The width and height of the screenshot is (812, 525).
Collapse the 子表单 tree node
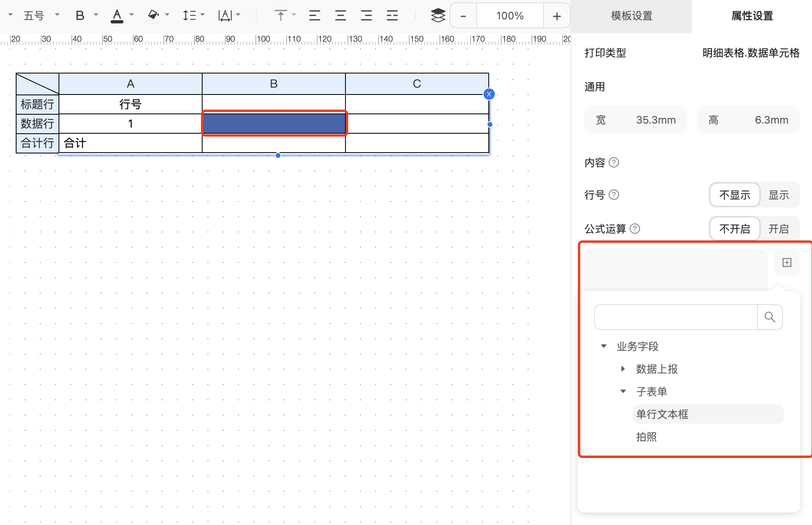(623, 391)
